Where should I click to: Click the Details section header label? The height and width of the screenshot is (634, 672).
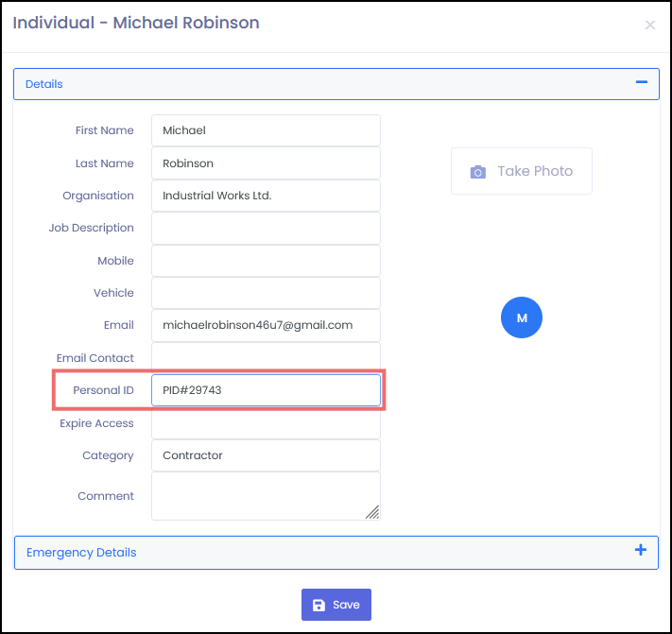44,84
